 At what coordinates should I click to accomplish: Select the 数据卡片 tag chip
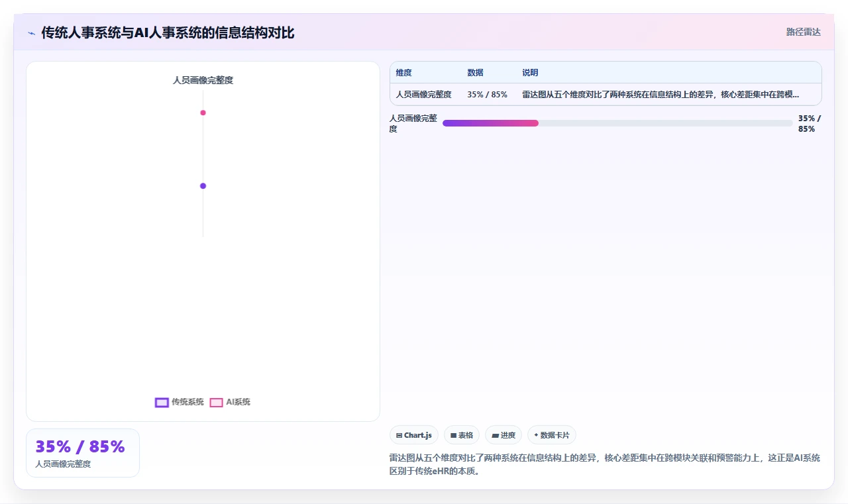[x=552, y=435]
